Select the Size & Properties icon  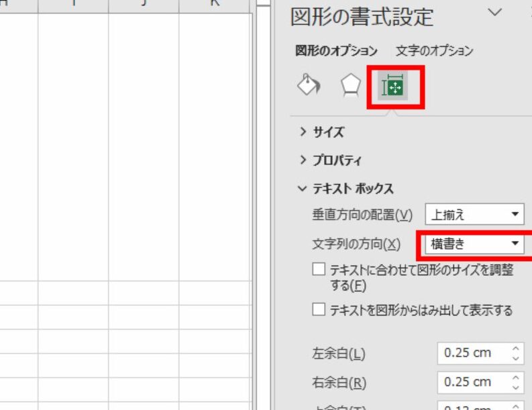pos(393,87)
